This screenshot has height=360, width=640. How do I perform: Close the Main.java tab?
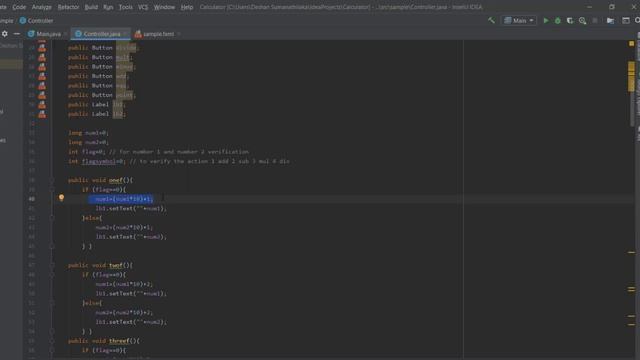(65, 34)
